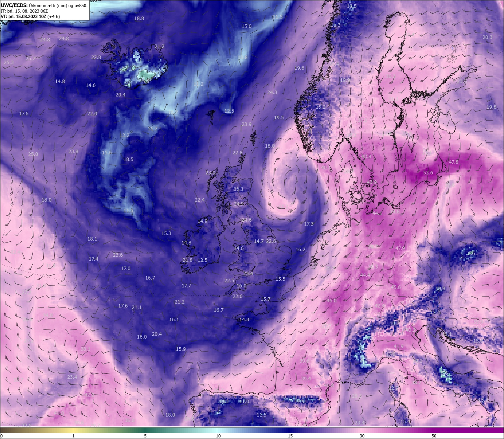The width and height of the screenshot is (504, 439).
Task: Click the 41.9 value label
Action: point(398,346)
